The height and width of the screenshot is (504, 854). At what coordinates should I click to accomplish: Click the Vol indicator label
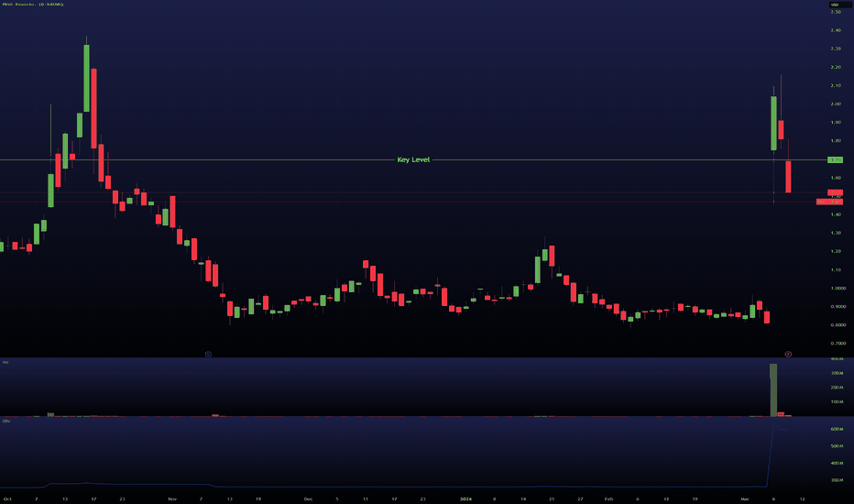pyautogui.click(x=5, y=362)
